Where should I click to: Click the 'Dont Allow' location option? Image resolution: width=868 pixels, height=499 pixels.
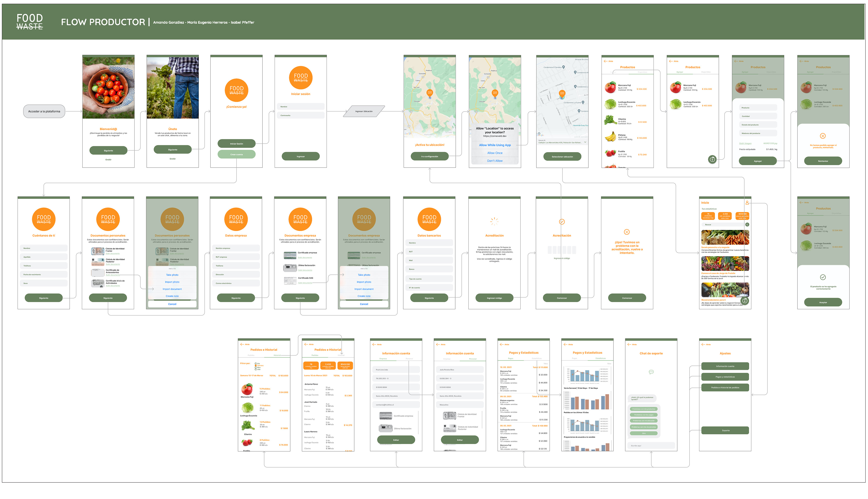click(495, 161)
